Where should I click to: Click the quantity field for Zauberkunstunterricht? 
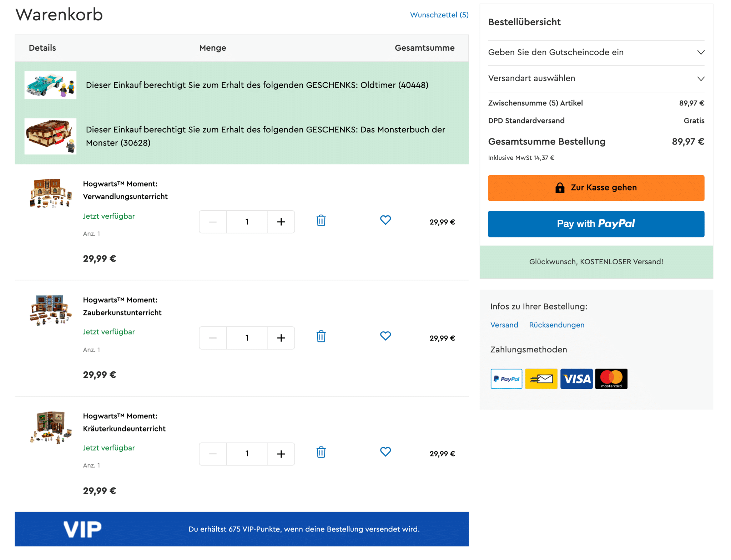(247, 338)
